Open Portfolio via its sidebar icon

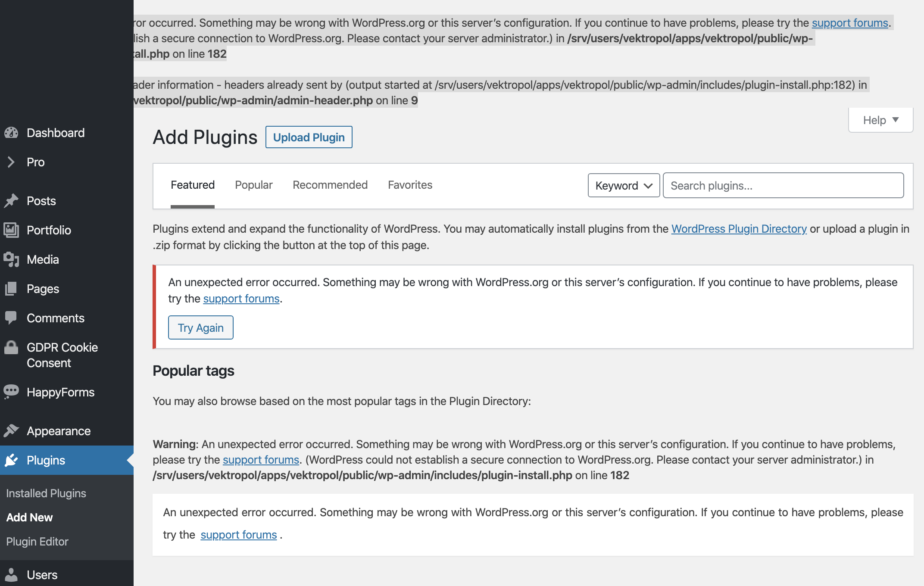11,230
